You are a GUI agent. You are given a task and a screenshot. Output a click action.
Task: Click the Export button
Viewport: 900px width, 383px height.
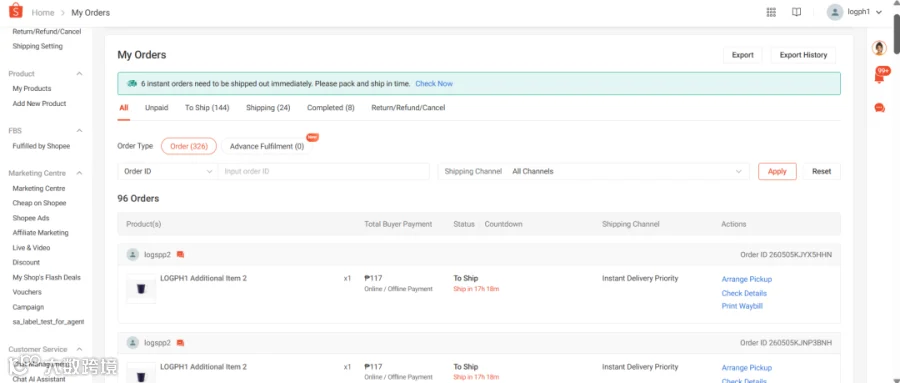[742, 55]
